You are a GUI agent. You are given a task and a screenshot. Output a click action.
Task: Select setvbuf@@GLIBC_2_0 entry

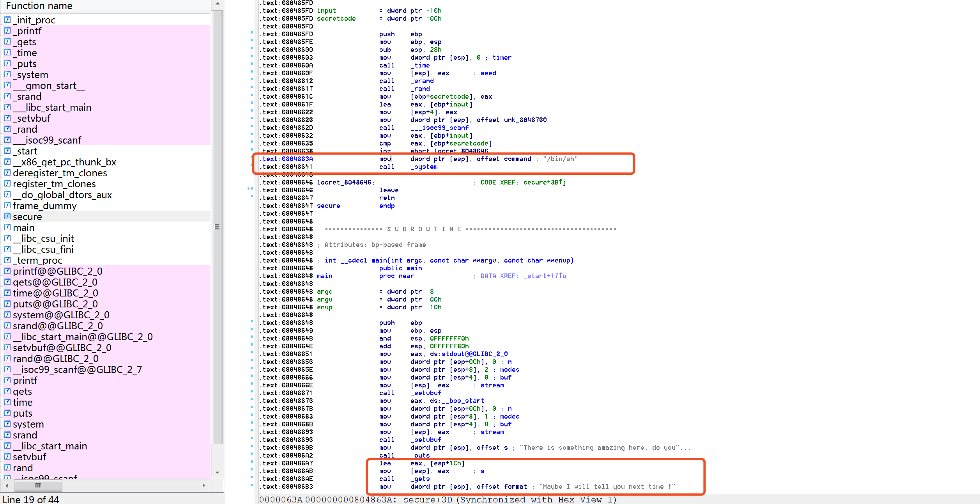pos(62,348)
